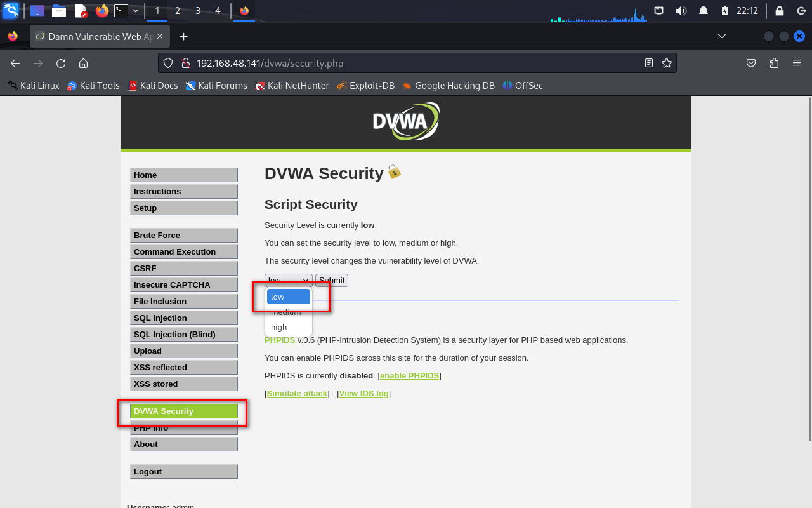Click the battery power manager icon
The height and width of the screenshot is (508, 812).
[725, 11]
